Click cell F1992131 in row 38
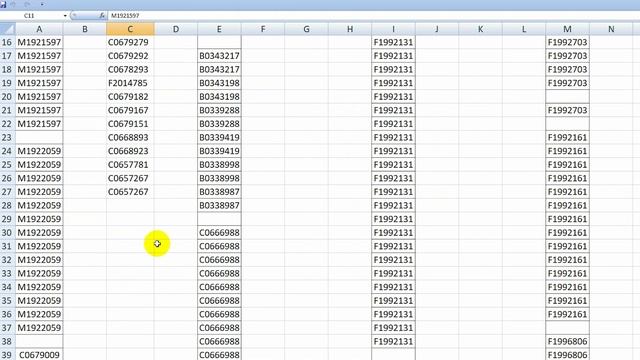 393,341
